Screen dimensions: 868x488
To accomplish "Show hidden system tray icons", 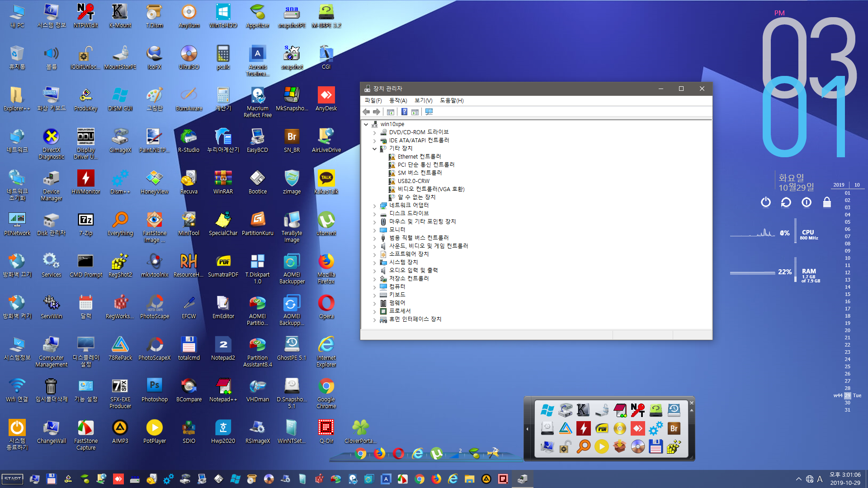I will pos(799,479).
